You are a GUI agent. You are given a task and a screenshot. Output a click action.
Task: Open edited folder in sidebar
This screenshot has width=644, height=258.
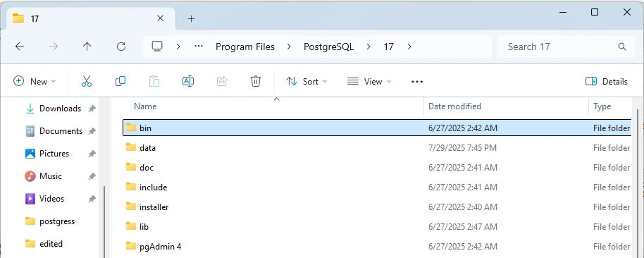click(x=51, y=244)
